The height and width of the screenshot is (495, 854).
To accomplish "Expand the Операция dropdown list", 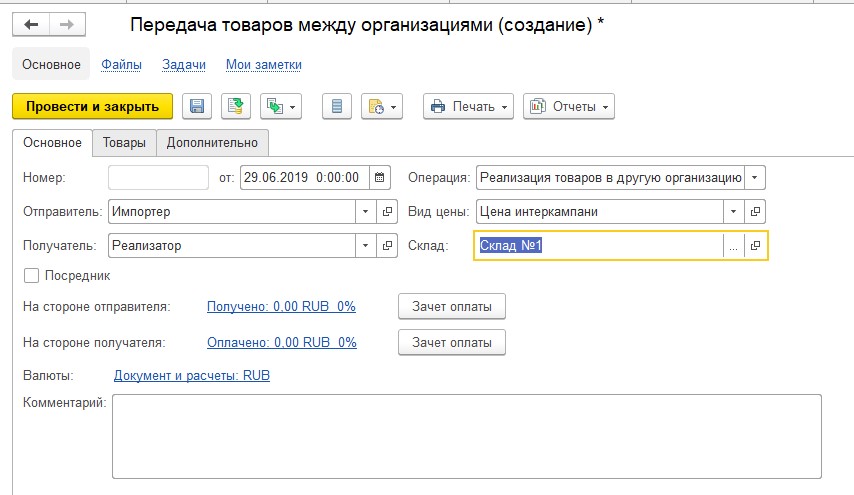I will pyautogui.click(x=755, y=178).
